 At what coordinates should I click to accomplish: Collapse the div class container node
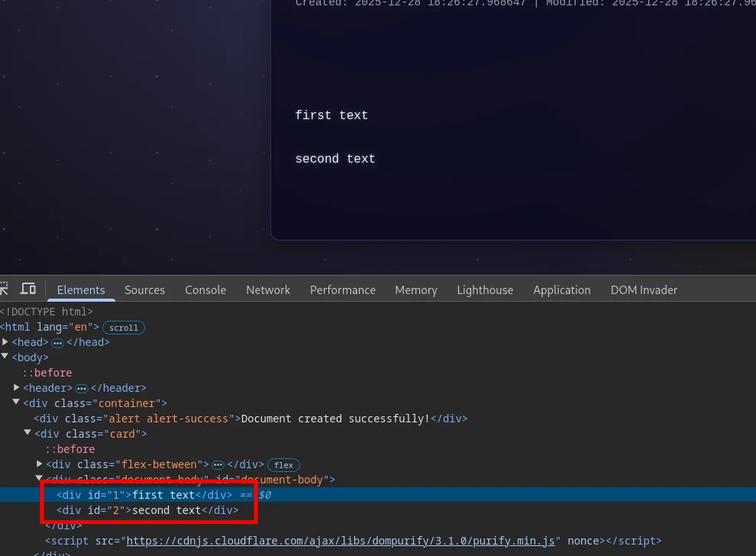click(x=17, y=402)
